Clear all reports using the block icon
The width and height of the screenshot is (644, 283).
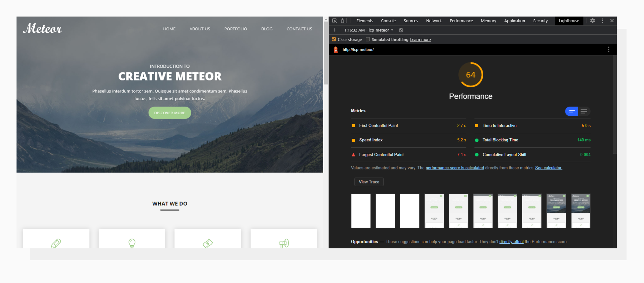401,30
